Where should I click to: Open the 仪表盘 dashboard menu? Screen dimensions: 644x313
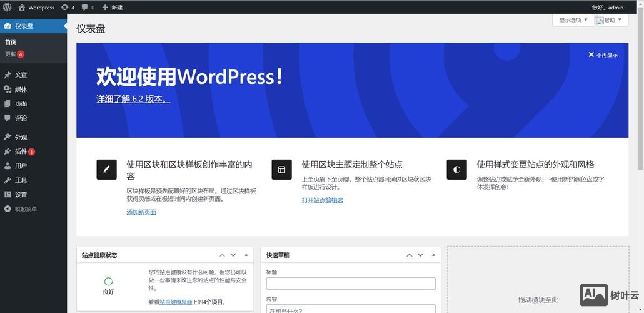tap(33, 26)
